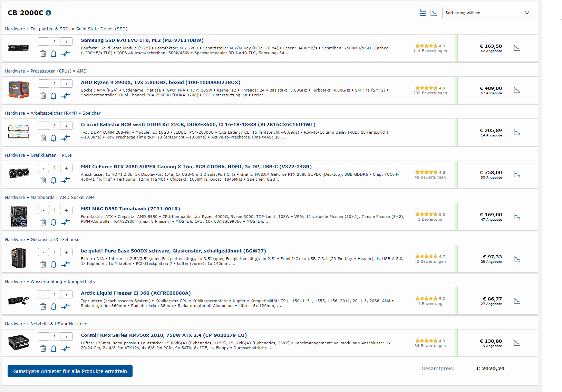Image resolution: width=562 pixels, height=392 pixels.
Task: Click Ryzen 9 3900X product thumbnail
Action: coord(19,90)
